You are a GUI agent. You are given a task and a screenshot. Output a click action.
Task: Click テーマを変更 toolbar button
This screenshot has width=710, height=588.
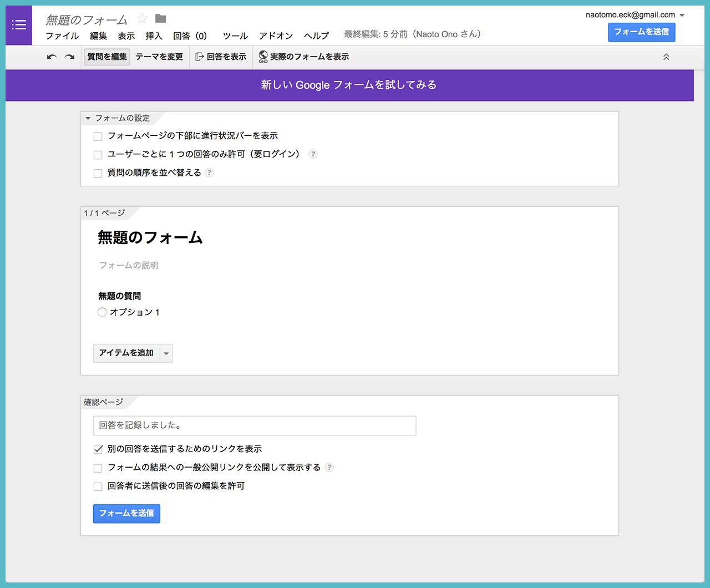[x=159, y=57]
